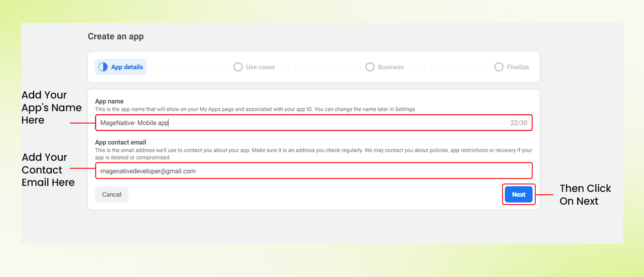This screenshot has width=644, height=277.
Task: Select the App details step label
Action: click(127, 67)
